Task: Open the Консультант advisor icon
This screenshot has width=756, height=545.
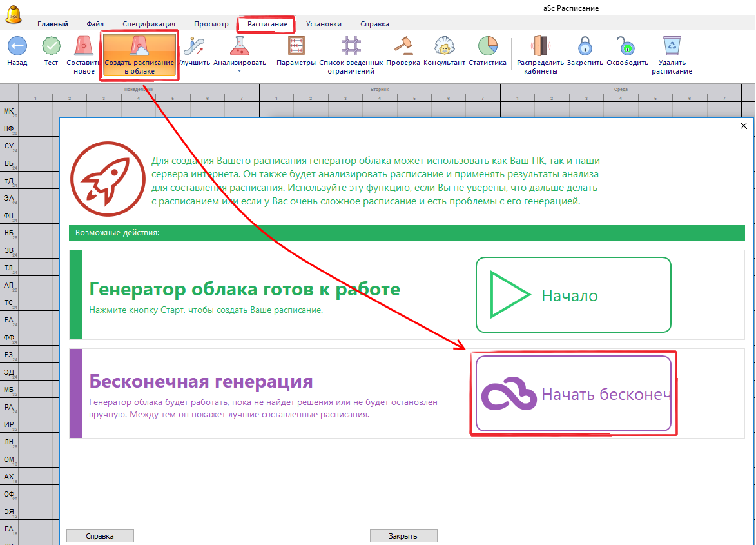Action: (x=444, y=47)
